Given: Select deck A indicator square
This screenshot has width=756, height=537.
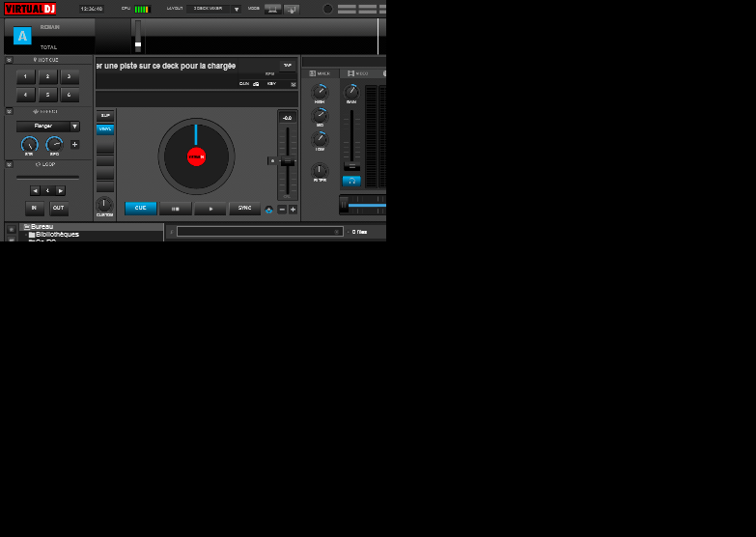Looking at the screenshot, I should point(22,36).
